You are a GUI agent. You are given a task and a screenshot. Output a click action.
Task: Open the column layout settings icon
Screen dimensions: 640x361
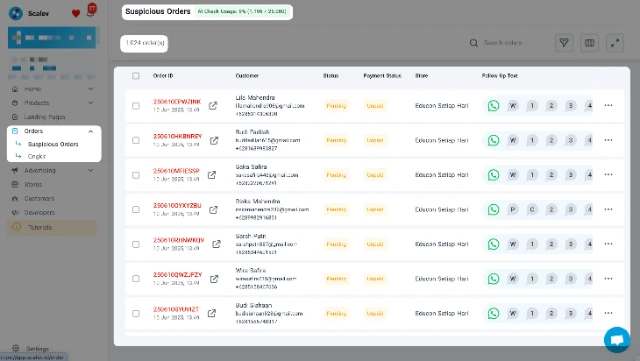tap(589, 42)
